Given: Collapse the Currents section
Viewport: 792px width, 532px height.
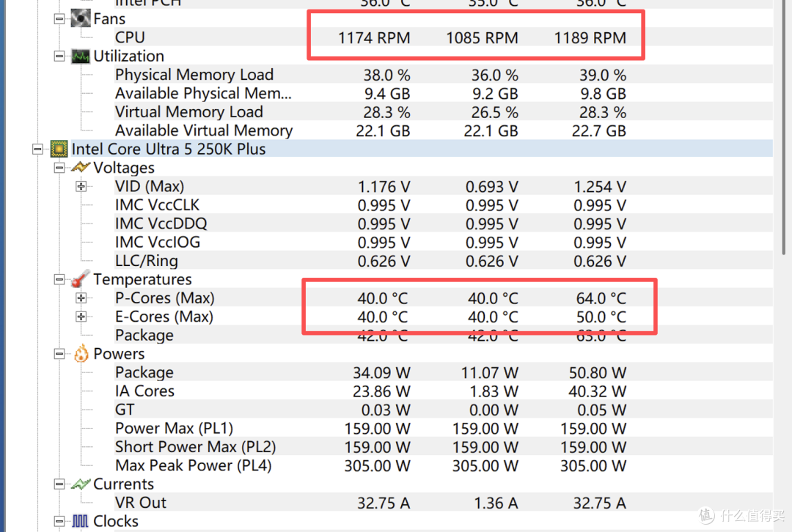Looking at the screenshot, I should tap(59, 484).
